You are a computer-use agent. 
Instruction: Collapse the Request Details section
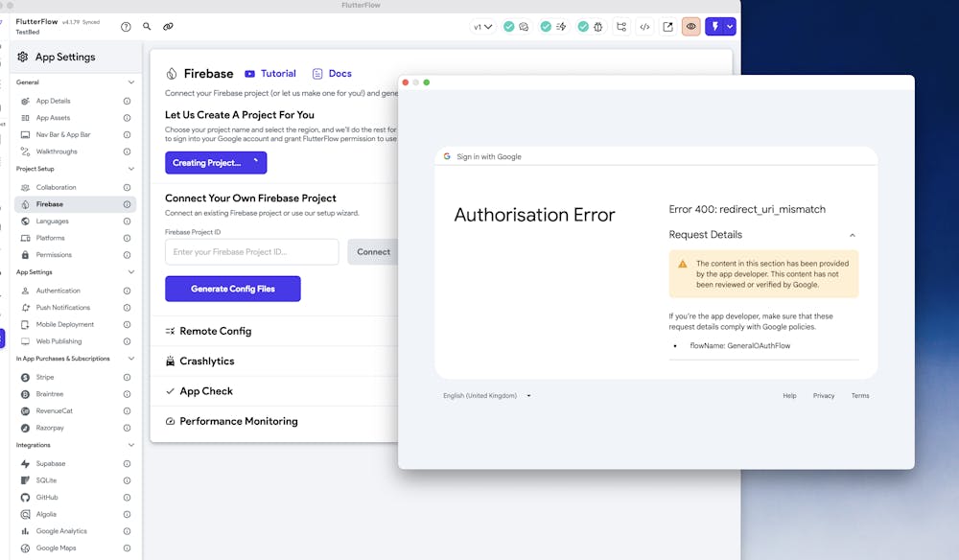[853, 235]
